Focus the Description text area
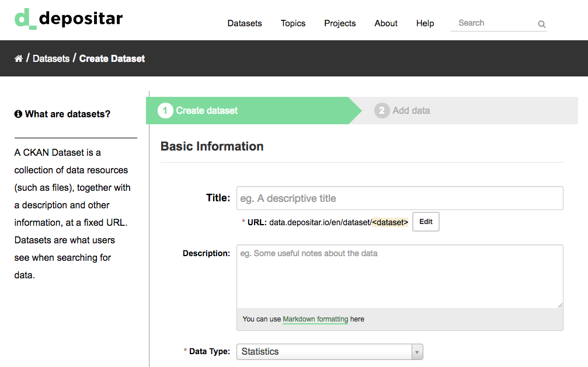The height and width of the screenshot is (367, 588). [x=400, y=277]
